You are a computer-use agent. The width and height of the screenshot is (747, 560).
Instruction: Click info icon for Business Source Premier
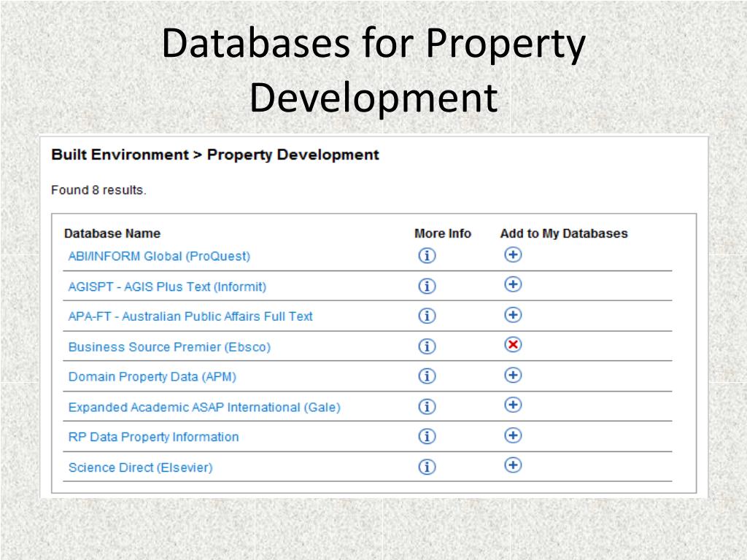click(x=427, y=347)
